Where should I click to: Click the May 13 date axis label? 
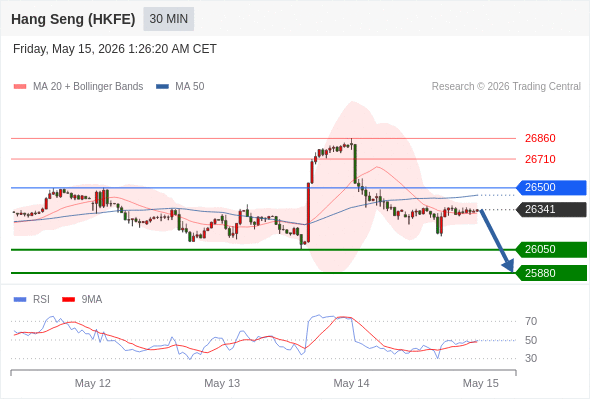point(222,383)
